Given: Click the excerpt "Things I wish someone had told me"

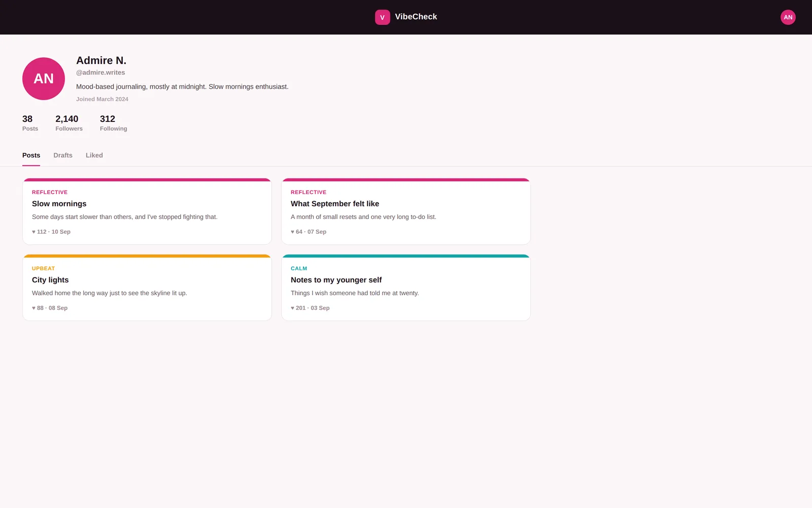Looking at the screenshot, I should pos(355,293).
